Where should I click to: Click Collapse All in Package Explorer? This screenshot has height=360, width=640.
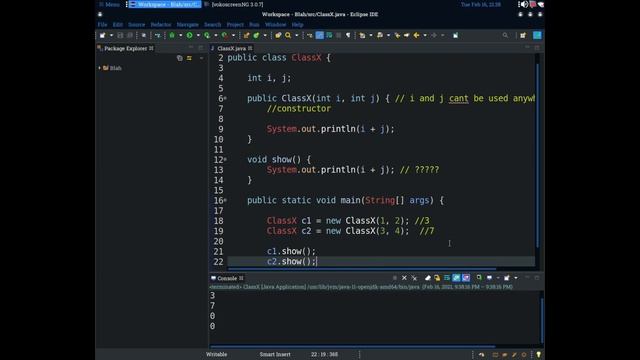pyautogui.click(x=180, y=58)
